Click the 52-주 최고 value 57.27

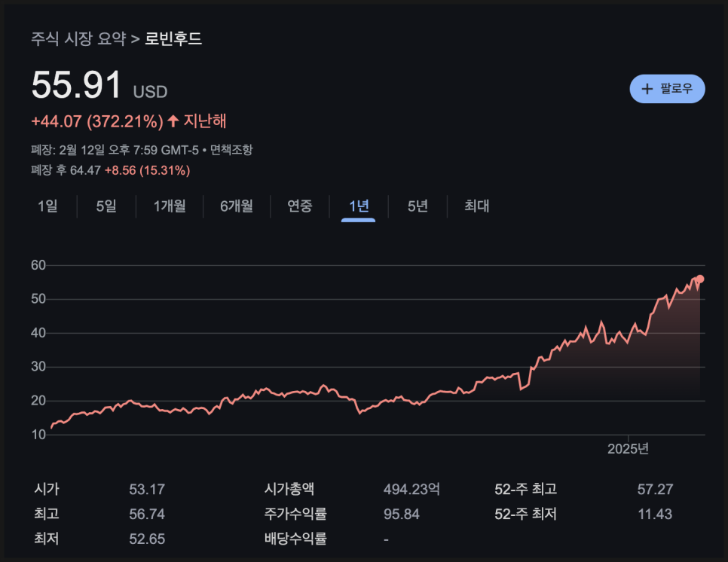[x=655, y=489]
